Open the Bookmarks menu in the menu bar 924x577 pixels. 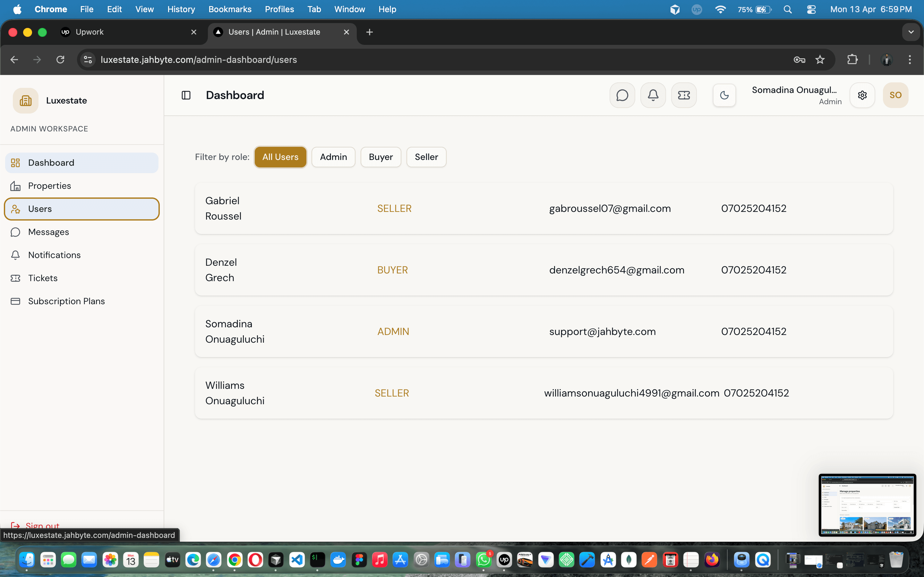point(230,9)
